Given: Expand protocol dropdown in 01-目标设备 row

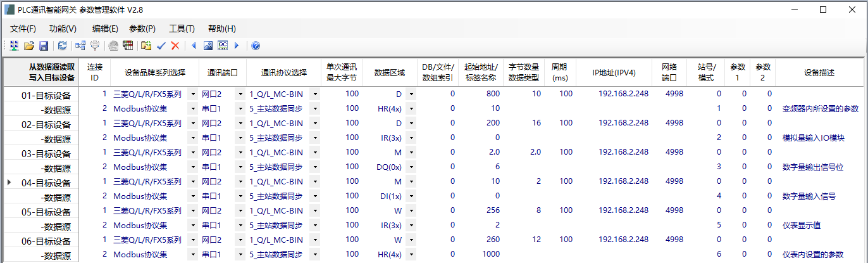Looking at the screenshot, I should pyautogui.click(x=315, y=94).
